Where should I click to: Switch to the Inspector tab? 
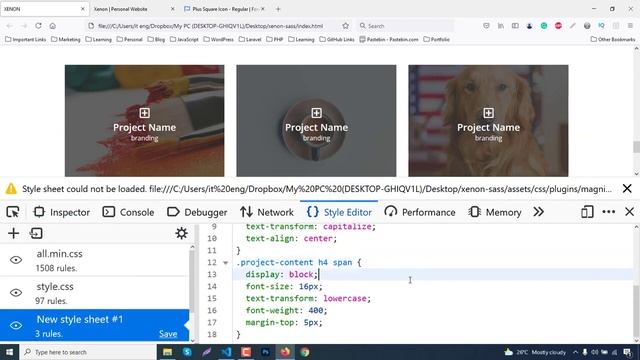pos(62,212)
